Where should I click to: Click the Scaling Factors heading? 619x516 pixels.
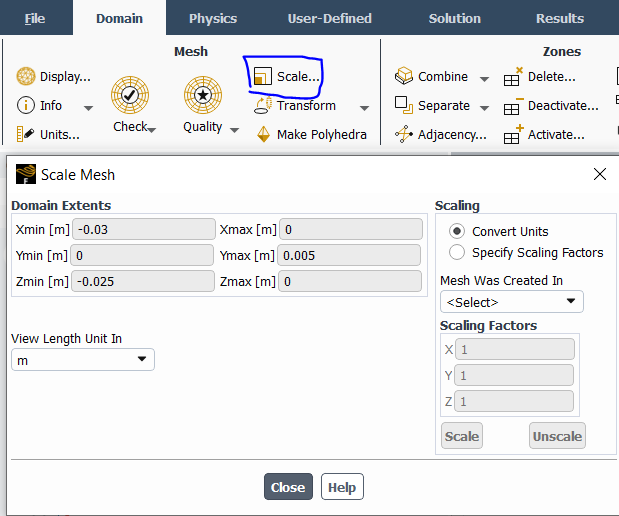click(488, 325)
